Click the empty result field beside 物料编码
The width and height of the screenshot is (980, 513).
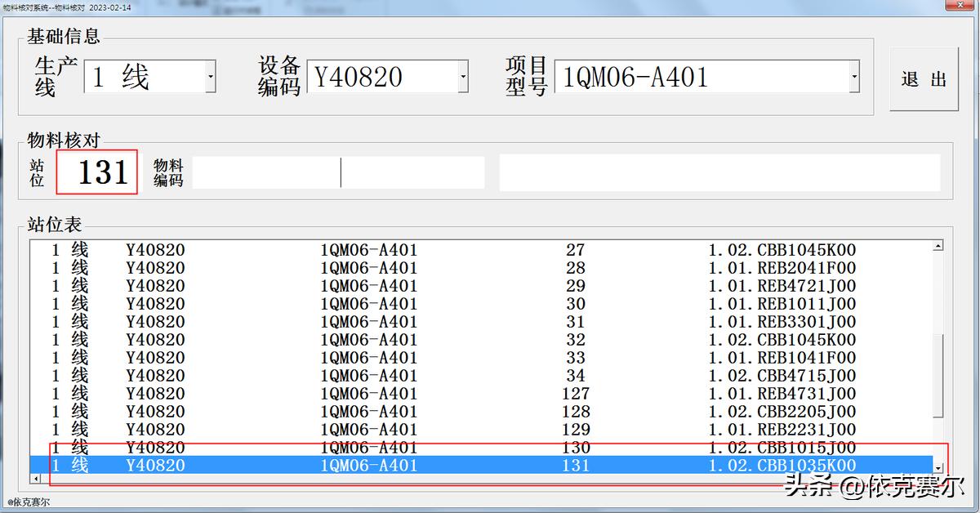[719, 172]
